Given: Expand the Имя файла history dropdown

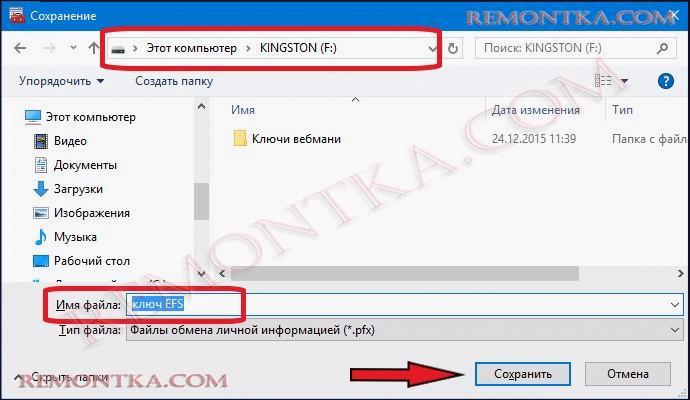Looking at the screenshot, I should [x=675, y=305].
